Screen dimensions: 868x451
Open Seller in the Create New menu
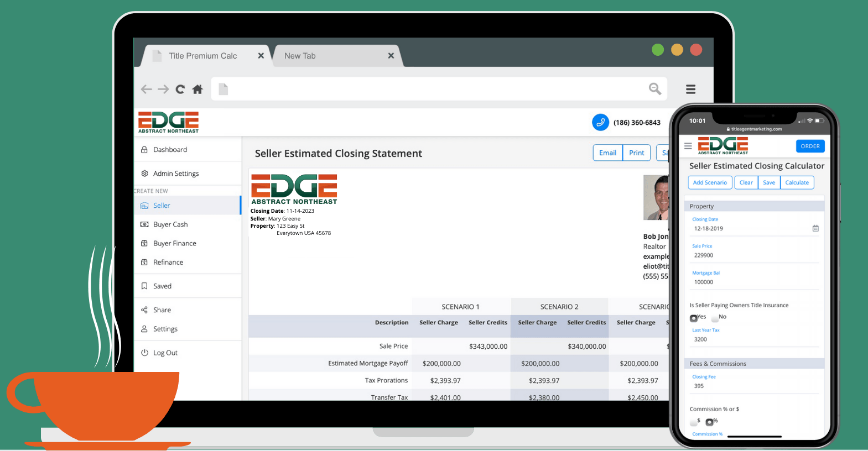pos(188,206)
